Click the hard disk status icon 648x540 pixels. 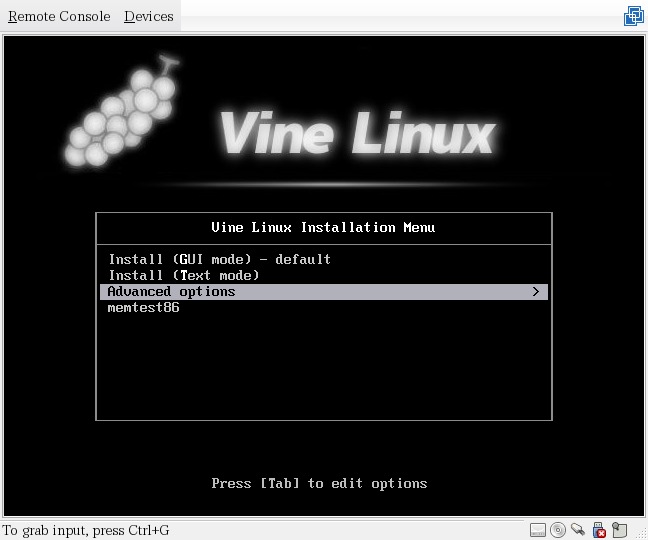pos(538,530)
